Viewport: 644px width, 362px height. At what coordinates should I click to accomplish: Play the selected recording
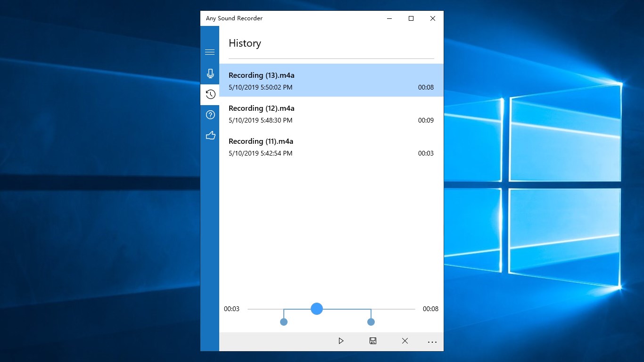click(341, 341)
